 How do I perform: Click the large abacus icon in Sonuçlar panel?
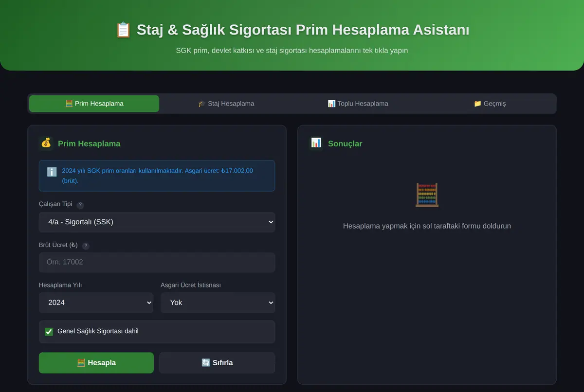point(427,195)
